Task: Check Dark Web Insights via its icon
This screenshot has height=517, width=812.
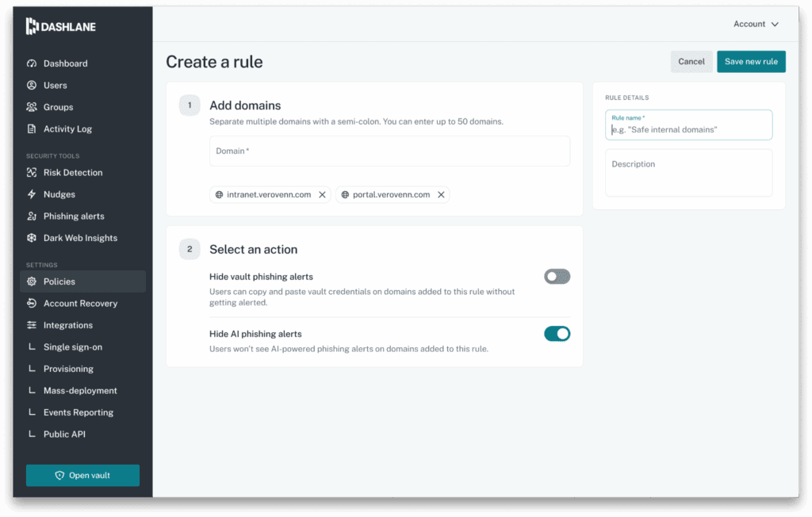Action: [x=32, y=238]
